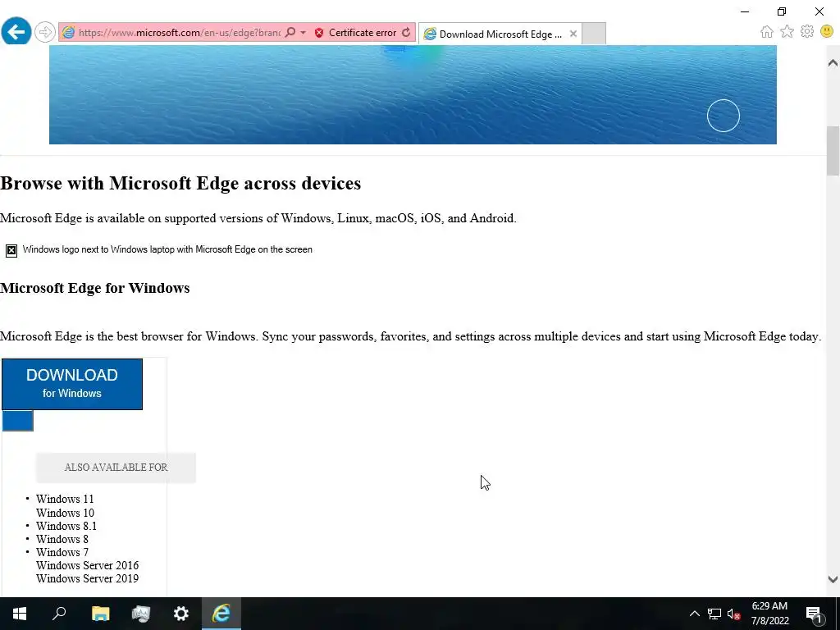Minimize the Internet Explorer window
840x630 pixels.
(x=745, y=11)
